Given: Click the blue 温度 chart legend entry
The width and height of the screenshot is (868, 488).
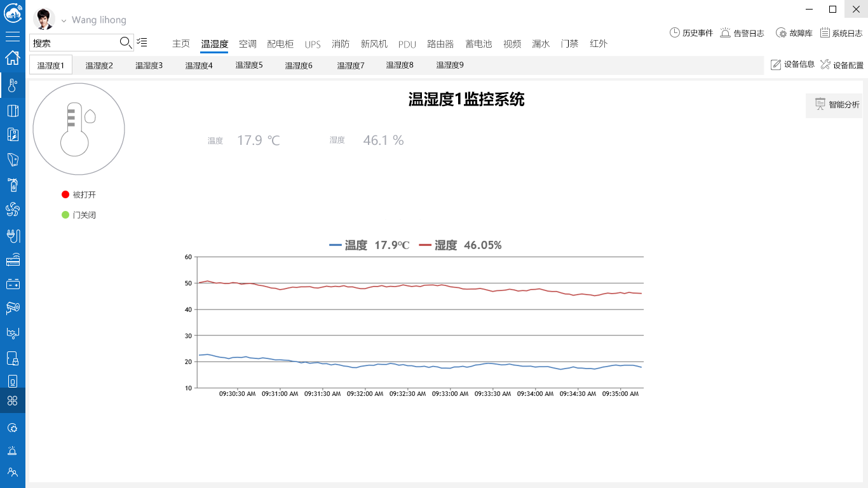Looking at the screenshot, I should (369, 245).
